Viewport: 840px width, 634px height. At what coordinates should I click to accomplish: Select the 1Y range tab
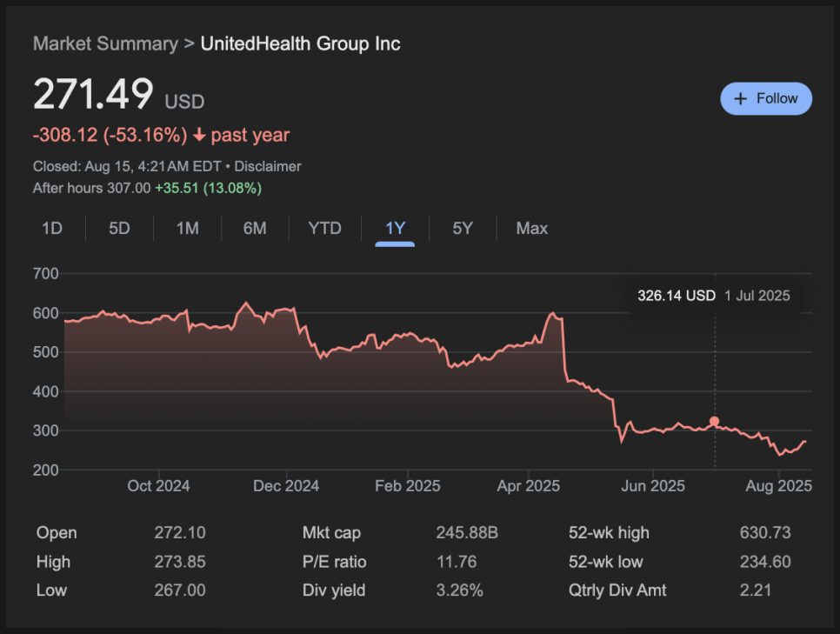(395, 229)
